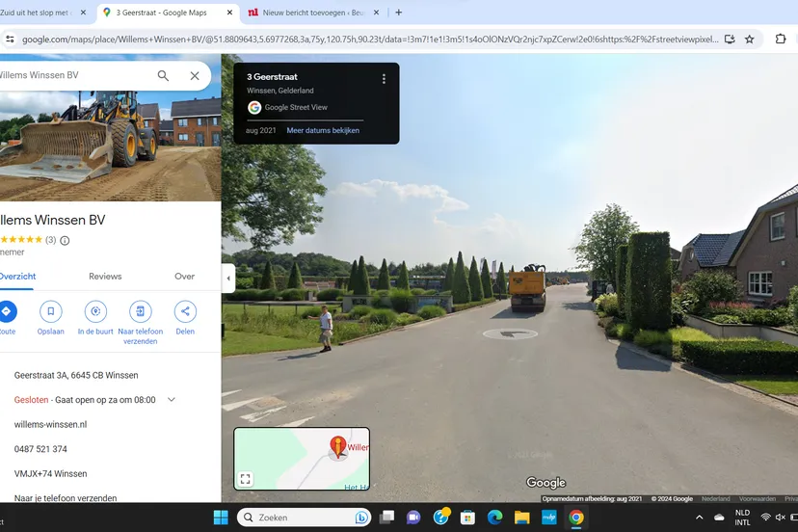Click Meer datums bekijken link
The width and height of the screenshot is (798, 532).
(323, 130)
